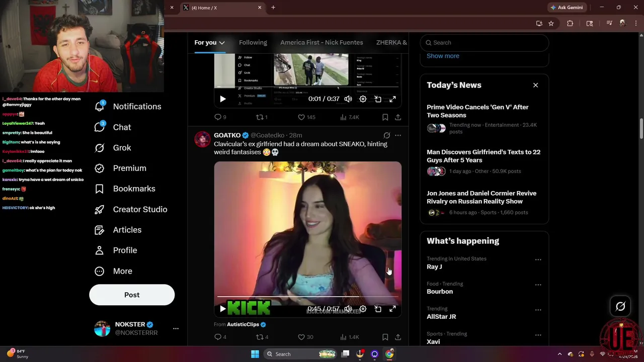Open settings gear on GOATKO video
The height and width of the screenshot is (362, 644).
(363, 309)
